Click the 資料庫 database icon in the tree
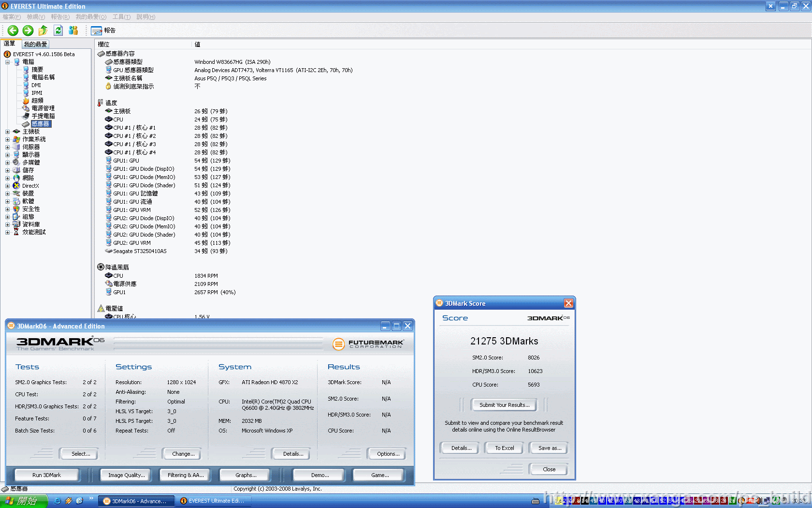Image resolution: width=812 pixels, height=508 pixels. pos(16,224)
